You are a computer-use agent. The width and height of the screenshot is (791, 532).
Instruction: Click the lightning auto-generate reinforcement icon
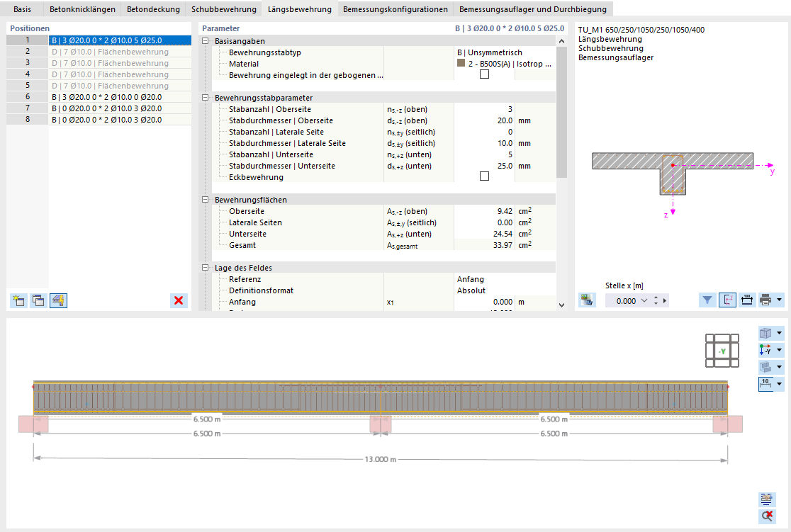pos(59,300)
